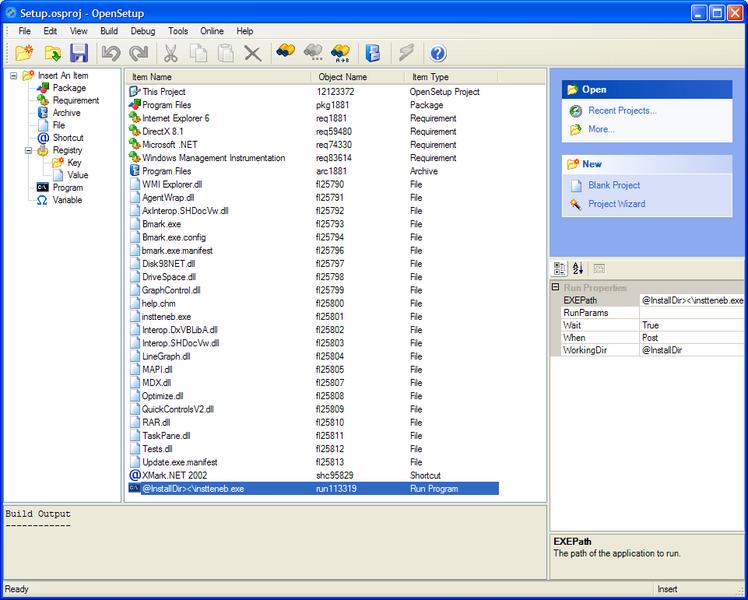This screenshot has height=600, width=748.
Task: Open the Help menu
Action: [245, 31]
